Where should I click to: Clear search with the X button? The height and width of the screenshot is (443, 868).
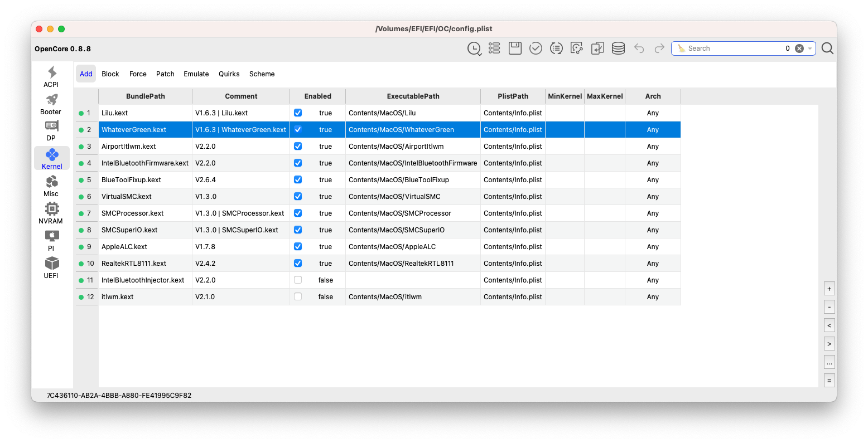[x=799, y=48]
